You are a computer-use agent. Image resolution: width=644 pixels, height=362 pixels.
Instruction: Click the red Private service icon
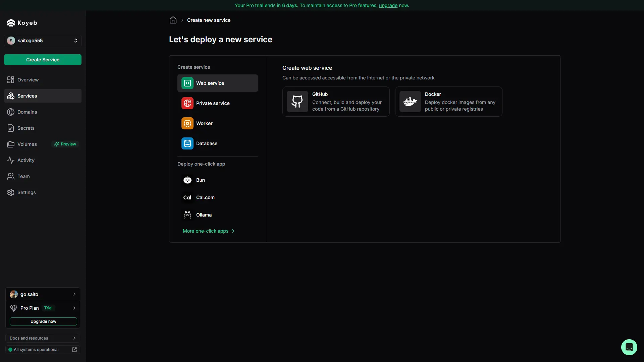[x=187, y=103]
